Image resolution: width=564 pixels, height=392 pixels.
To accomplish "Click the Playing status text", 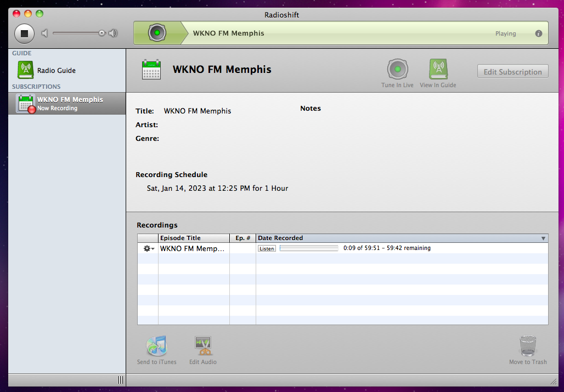I will [x=505, y=33].
